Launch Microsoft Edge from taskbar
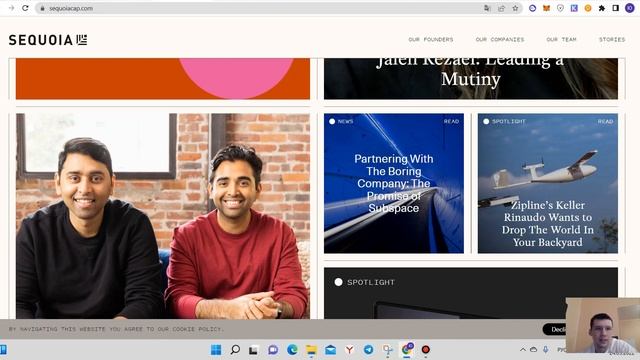The height and width of the screenshot is (360, 640). (x=292, y=350)
